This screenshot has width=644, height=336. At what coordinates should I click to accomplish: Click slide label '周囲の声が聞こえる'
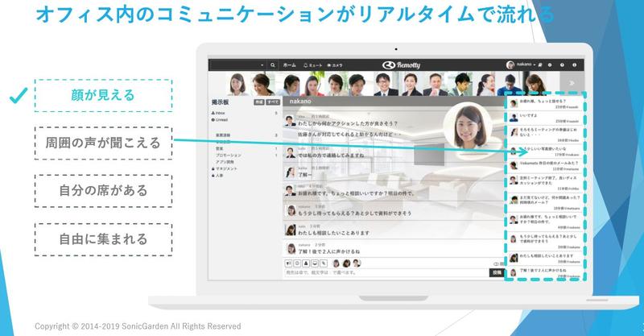tap(103, 143)
